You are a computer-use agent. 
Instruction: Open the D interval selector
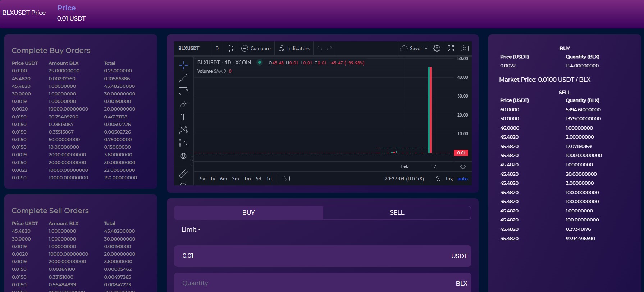tap(217, 48)
